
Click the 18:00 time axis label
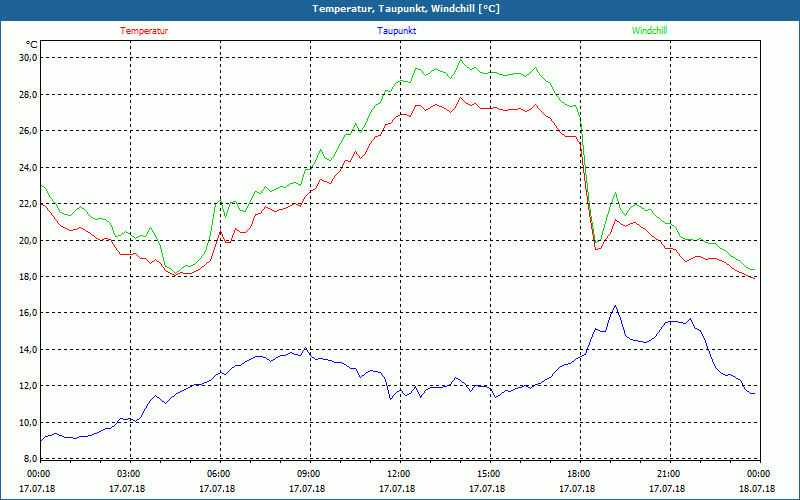[x=578, y=474]
